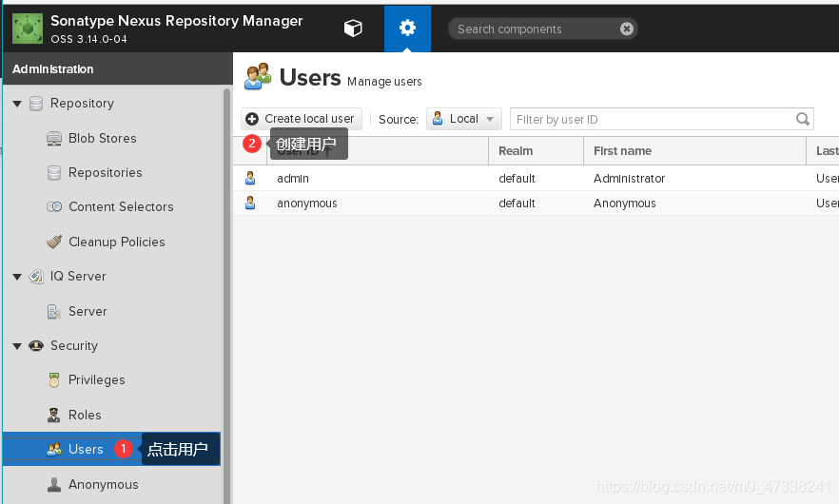
Task: Open Anonymous in the sidebar
Action: (x=104, y=485)
